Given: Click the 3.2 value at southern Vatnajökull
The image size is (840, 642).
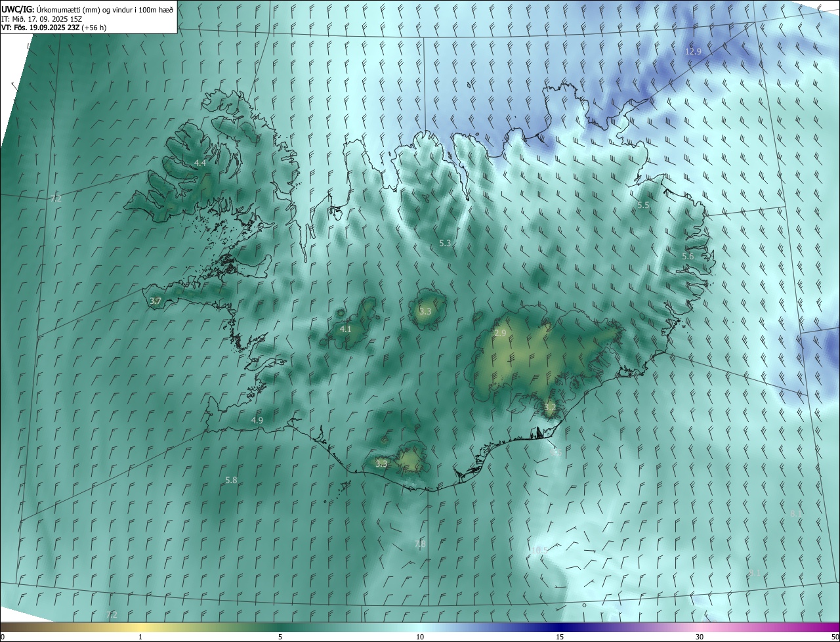Looking at the screenshot, I should point(550,408).
